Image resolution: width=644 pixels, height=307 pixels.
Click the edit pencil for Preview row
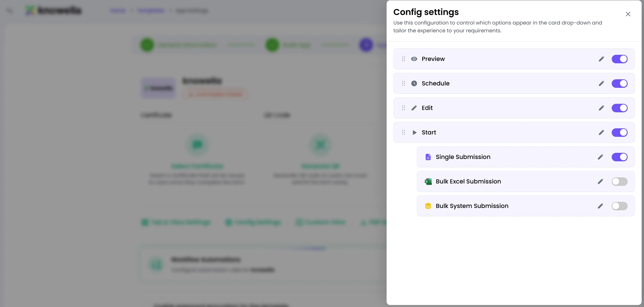click(x=601, y=59)
